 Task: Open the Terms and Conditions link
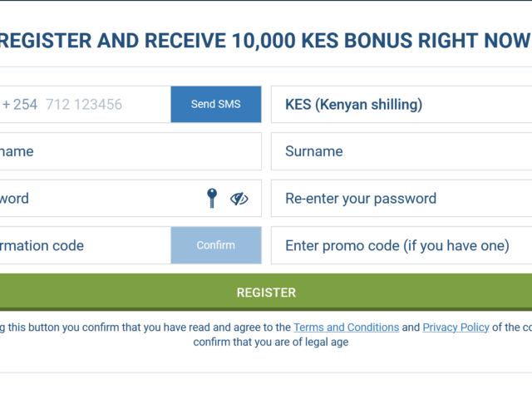[x=346, y=327]
